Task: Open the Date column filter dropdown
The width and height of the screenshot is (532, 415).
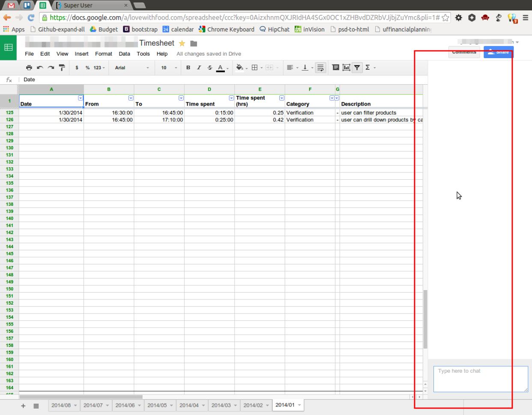Action: 81,98
